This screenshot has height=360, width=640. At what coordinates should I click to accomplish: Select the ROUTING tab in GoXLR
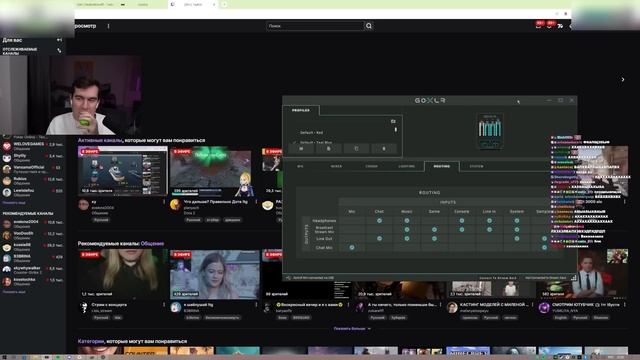coord(442,167)
